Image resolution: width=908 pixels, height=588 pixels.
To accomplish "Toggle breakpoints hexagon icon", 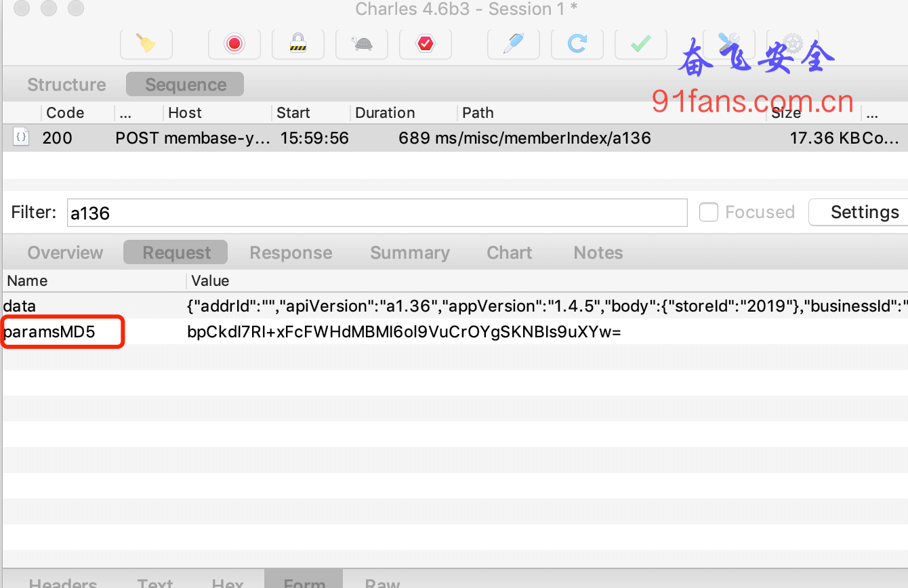I will tap(426, 44).
